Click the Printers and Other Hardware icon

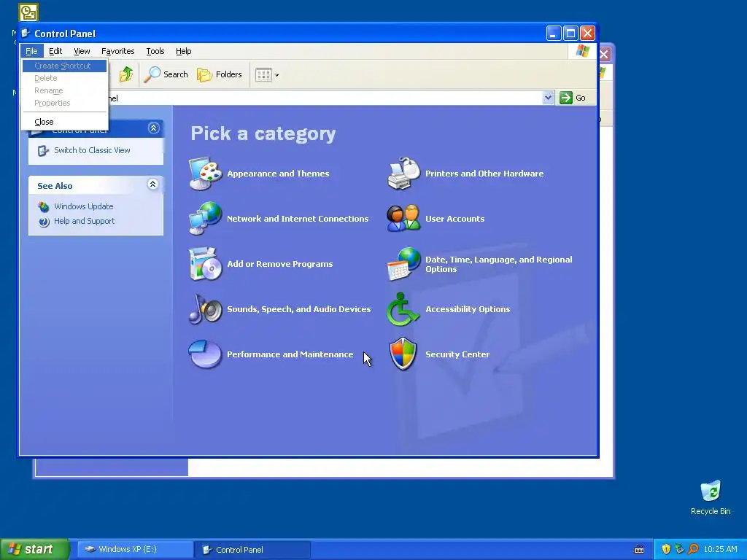pos(403,174)
